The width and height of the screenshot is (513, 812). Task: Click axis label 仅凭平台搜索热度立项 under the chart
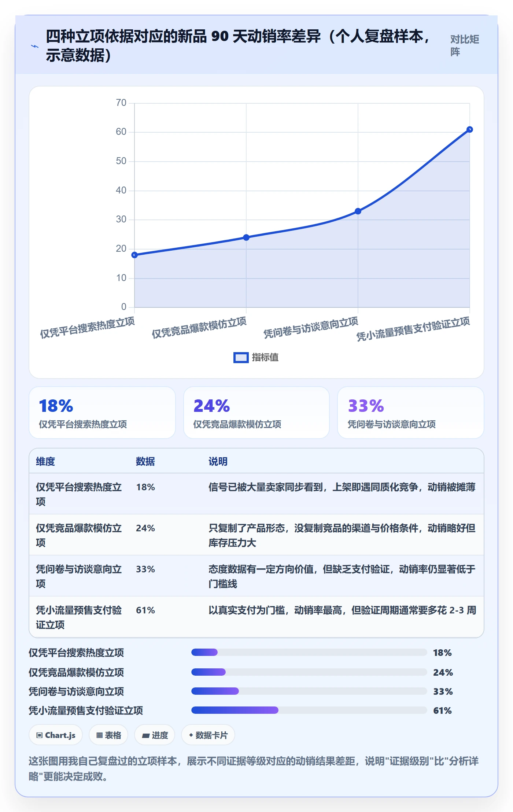click(x=87, y=328)
